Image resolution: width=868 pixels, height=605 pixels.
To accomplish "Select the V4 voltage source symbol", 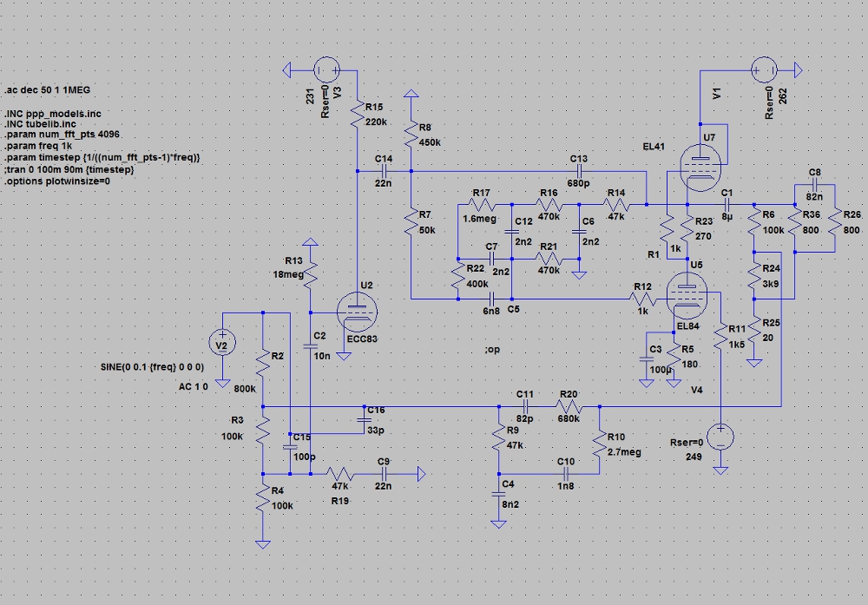I will click(x=720, y=437).
